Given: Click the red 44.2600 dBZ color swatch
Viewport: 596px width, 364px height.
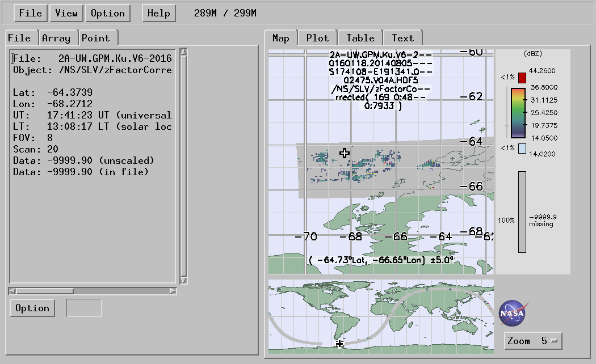Looking at the screenshot, I should click(x=522, y=77).
